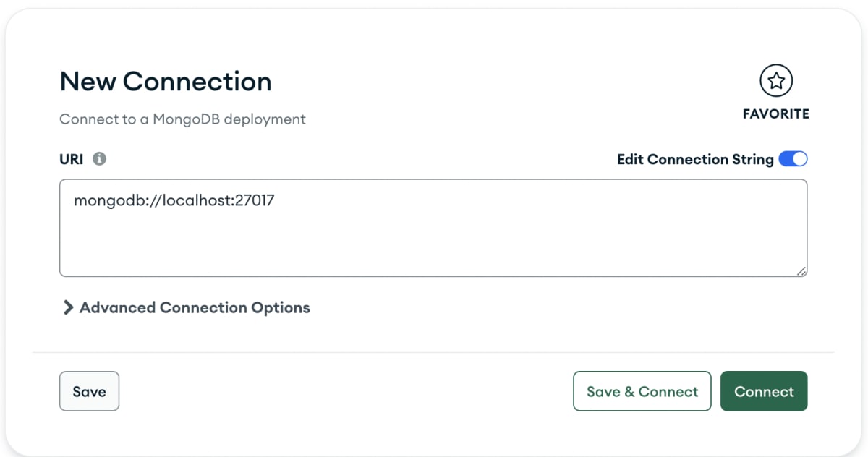Click the URI text area resize handle
Viewport: 868px width, 457px height.
[x=801, y=270]
